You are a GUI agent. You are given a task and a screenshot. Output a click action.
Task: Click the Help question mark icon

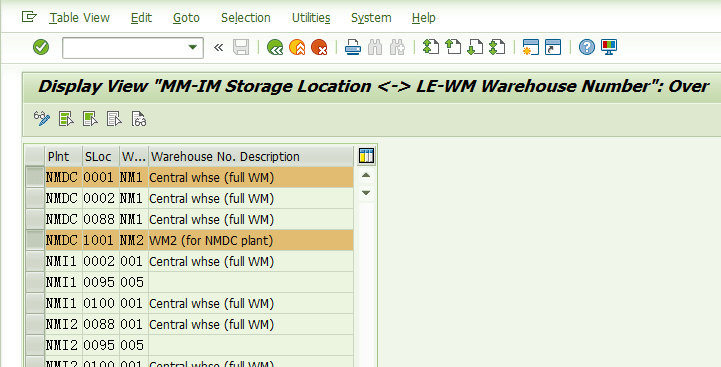pos(587,47)
